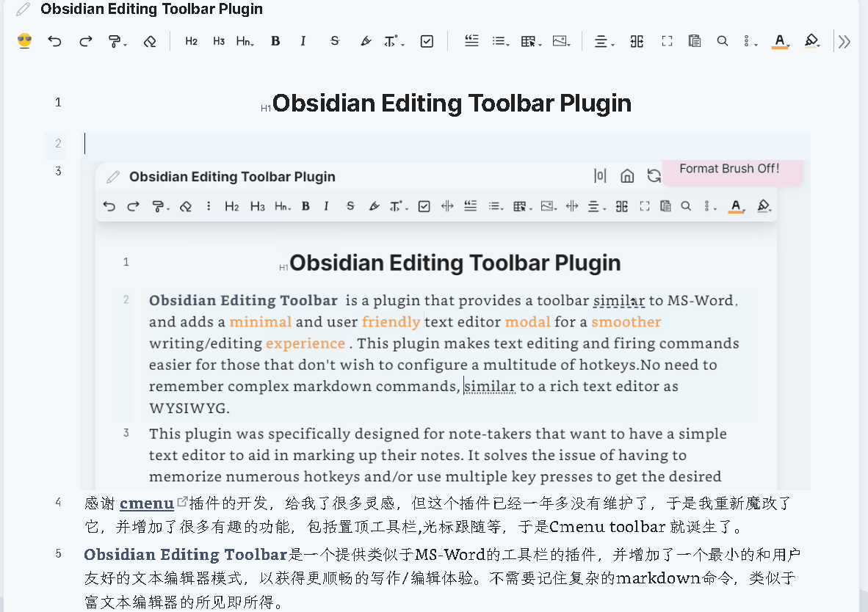The image size is (868, 612).
Task: Click the orange word 'smoother' in embedded text
Action: 626,322
